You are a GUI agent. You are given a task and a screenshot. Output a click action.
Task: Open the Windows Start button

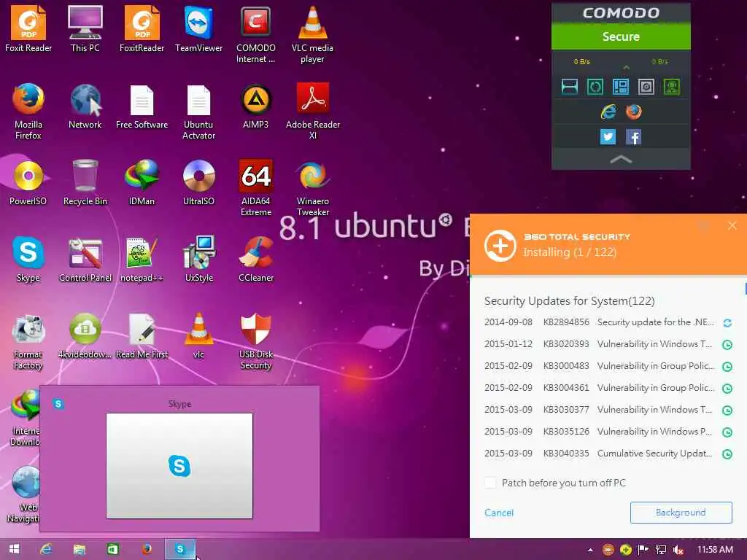[14, 549]
